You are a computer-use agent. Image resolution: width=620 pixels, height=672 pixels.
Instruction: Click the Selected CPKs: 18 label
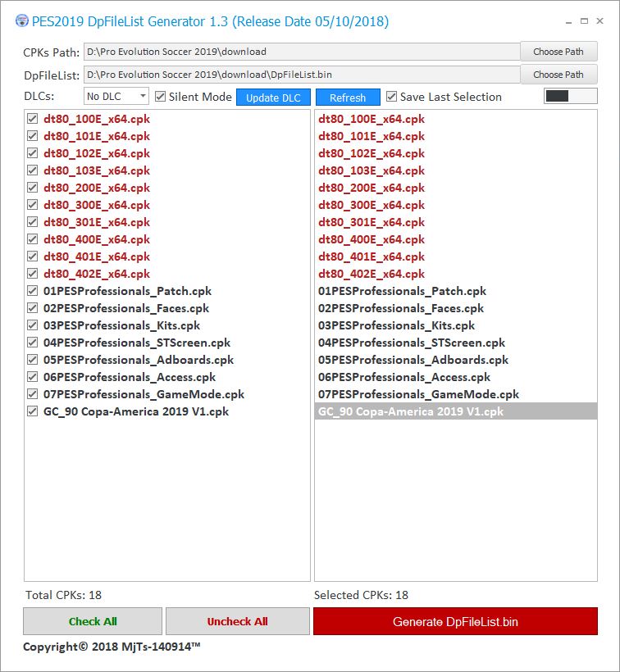click(361, 595)
